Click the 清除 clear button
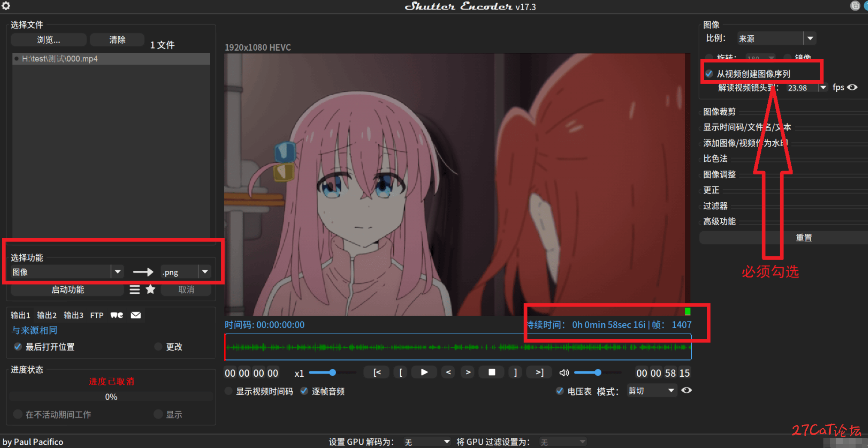 click(117, 39)
